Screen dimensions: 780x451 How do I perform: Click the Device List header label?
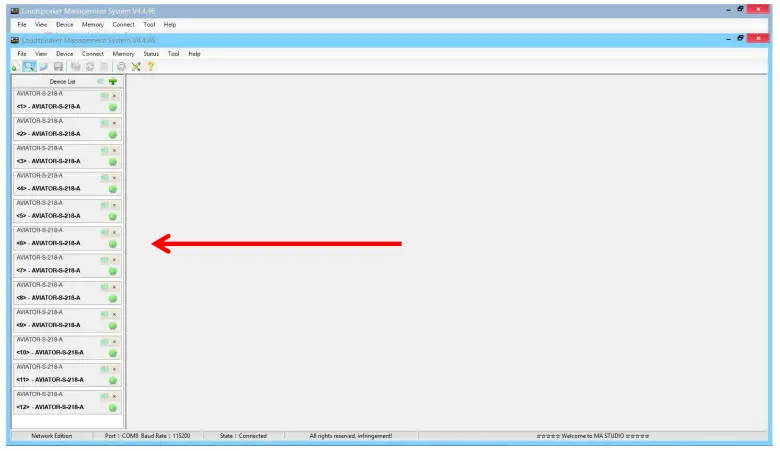point(62,82)
